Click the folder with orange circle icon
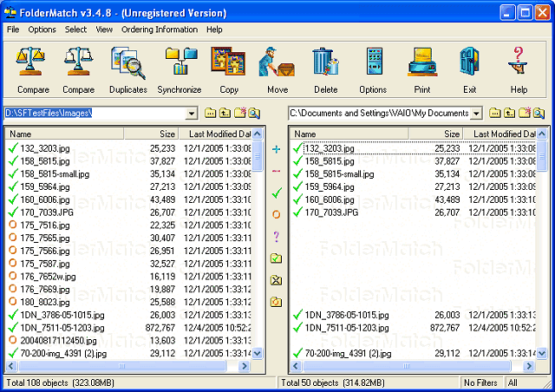 pyautogui.click(x=276, y=302)
